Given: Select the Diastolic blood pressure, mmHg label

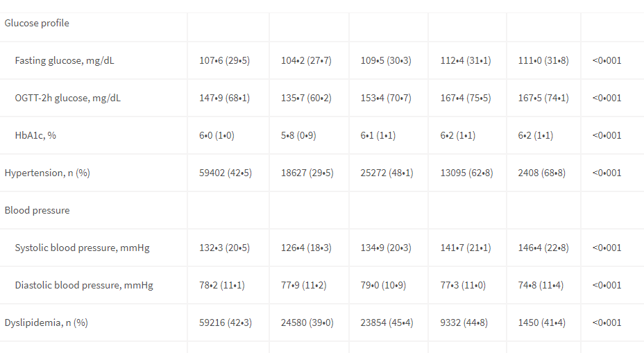Looking at the screenshot, I should 84,285.
